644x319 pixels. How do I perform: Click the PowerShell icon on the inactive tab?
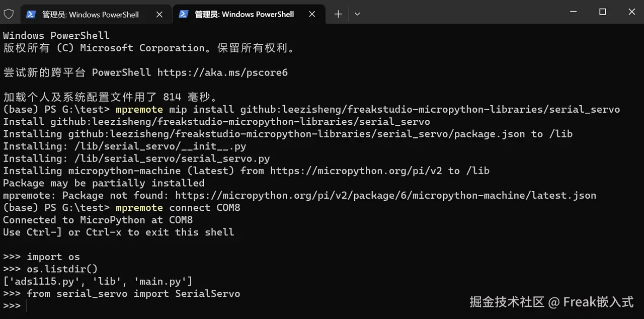31,15
